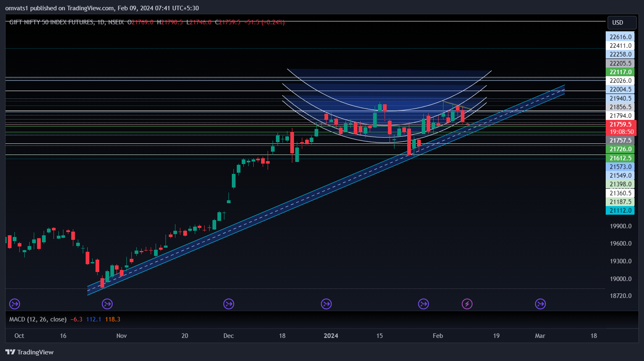
Task: Click the Nov label on time axis
Action: (121, 336)
